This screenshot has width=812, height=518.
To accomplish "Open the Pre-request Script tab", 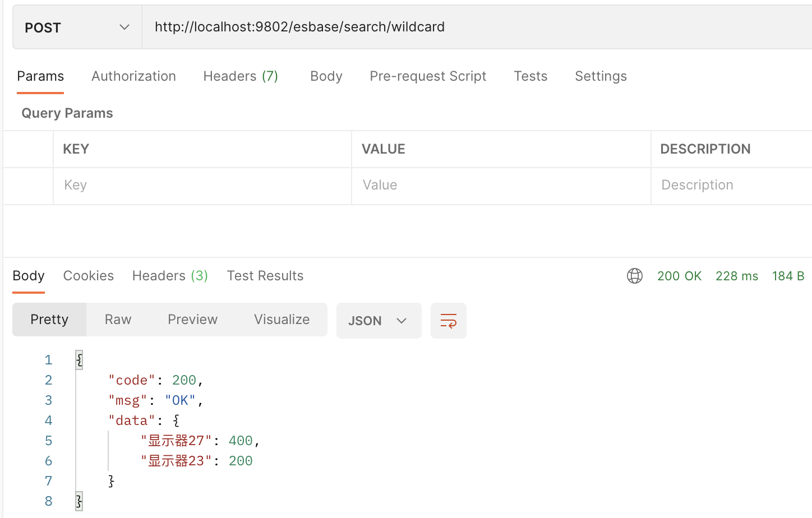I will (x=428, y=76).
